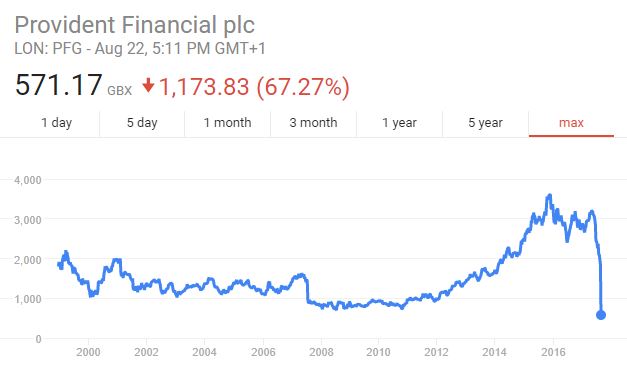Click the LON: PFG ticker text
This screenshot has height=368, width=627.
click(x=48, y=49)
